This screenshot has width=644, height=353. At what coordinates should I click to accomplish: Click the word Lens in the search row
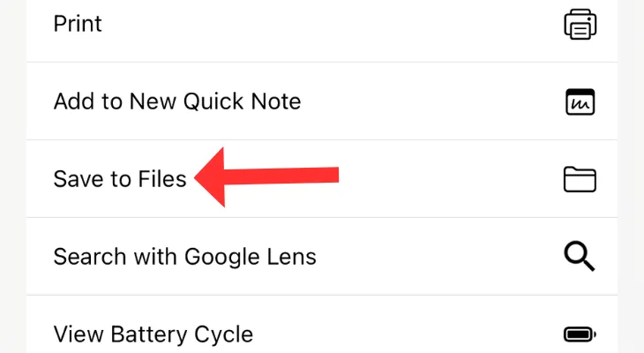(292, 257)
